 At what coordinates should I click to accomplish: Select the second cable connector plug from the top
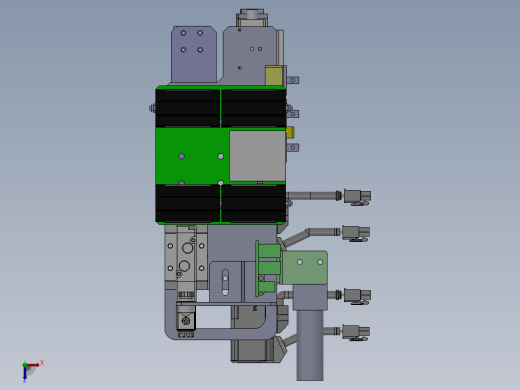[x=356, y=233]
